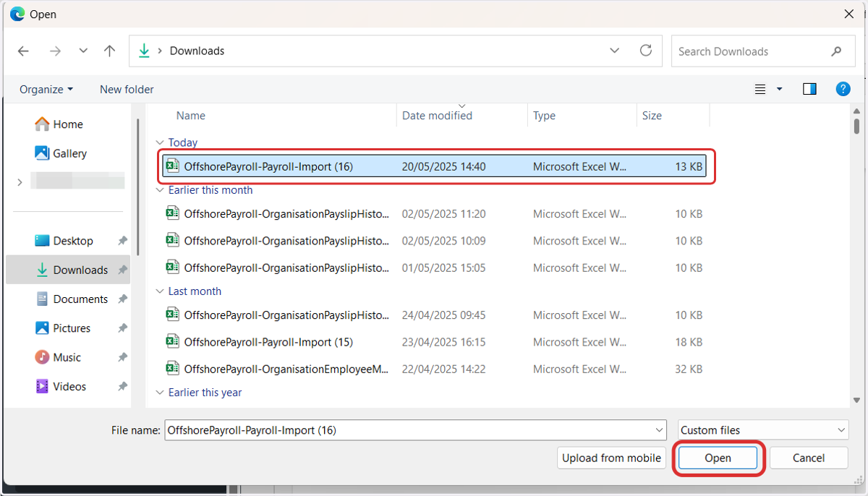Collapse the Earlier this month group
Viewport: 868px width, 496px height.
tap(161, 190)
